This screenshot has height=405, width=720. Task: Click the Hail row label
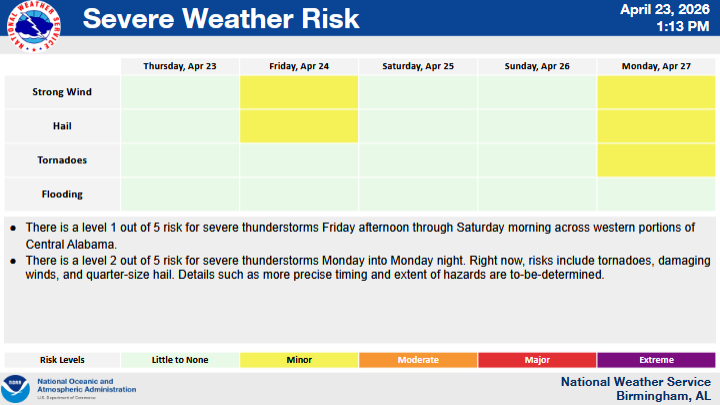(62, 126)
